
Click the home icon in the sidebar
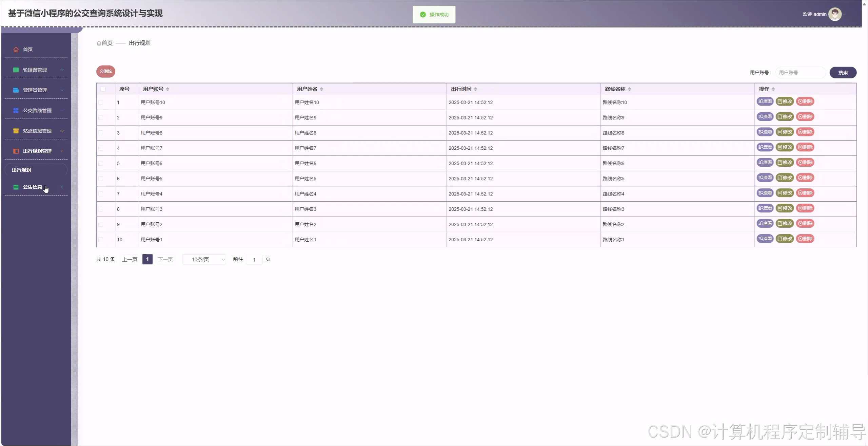[x=16, y=50]
